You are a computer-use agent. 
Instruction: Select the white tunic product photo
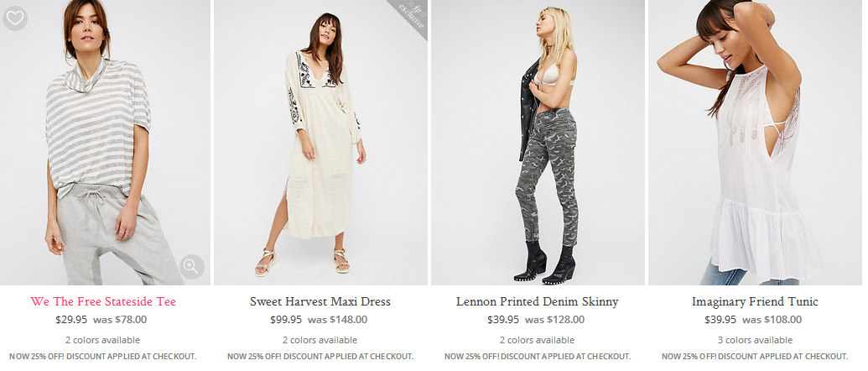(x=755, y=143)
